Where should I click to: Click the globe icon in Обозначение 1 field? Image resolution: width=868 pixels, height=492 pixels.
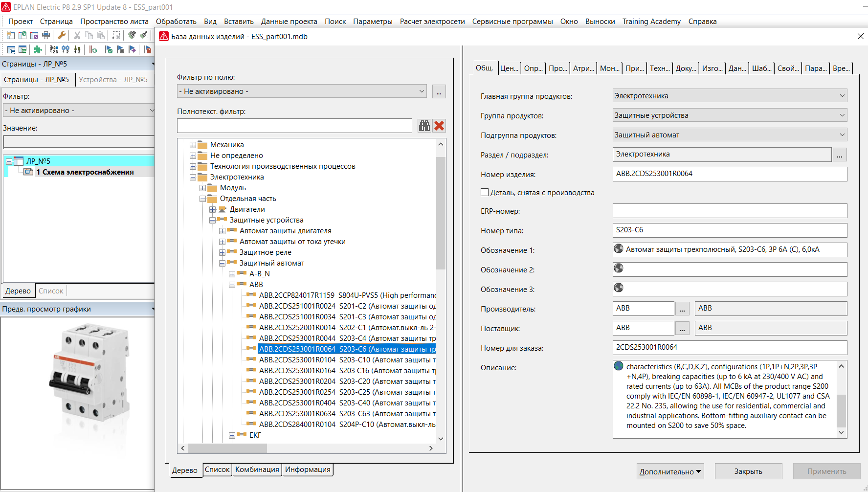pos(619,249)
